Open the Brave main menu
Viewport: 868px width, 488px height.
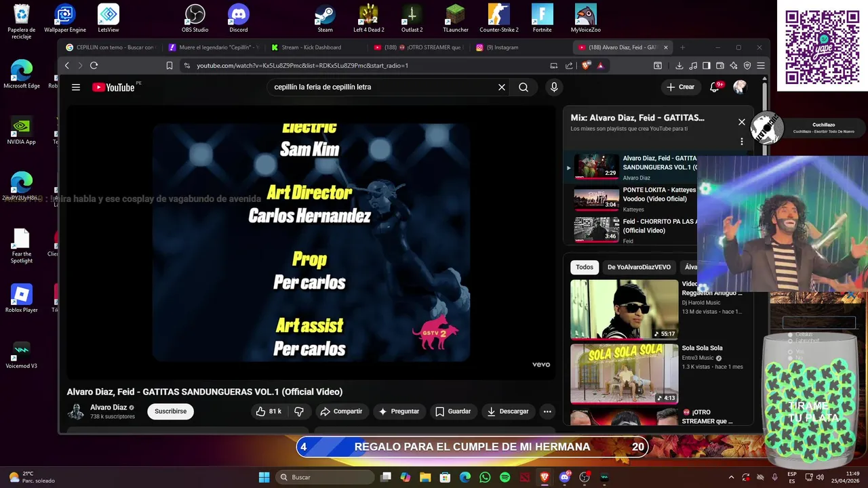pos(761,66)
